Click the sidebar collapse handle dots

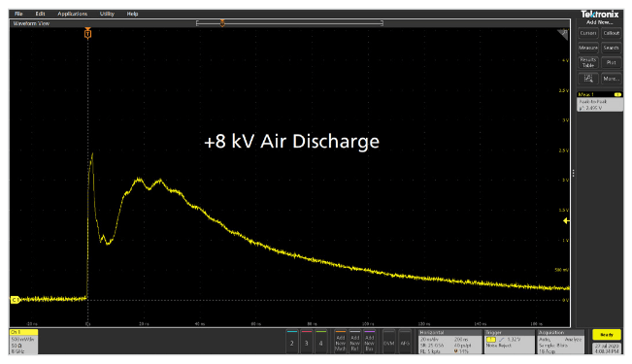(x=573, y=174)
